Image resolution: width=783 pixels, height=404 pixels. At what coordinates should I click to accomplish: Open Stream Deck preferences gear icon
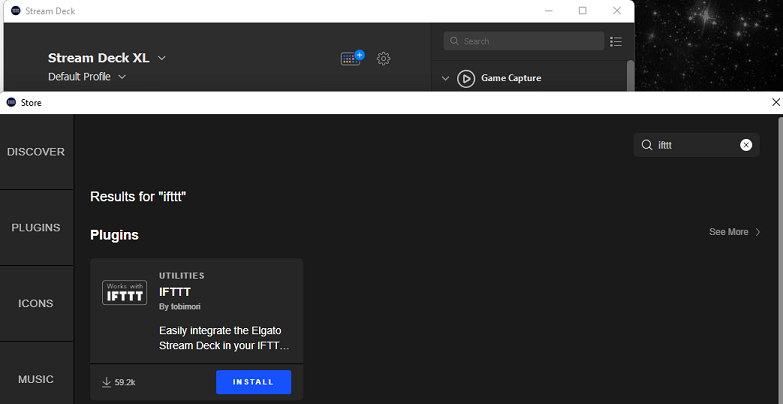click(384, 58)
